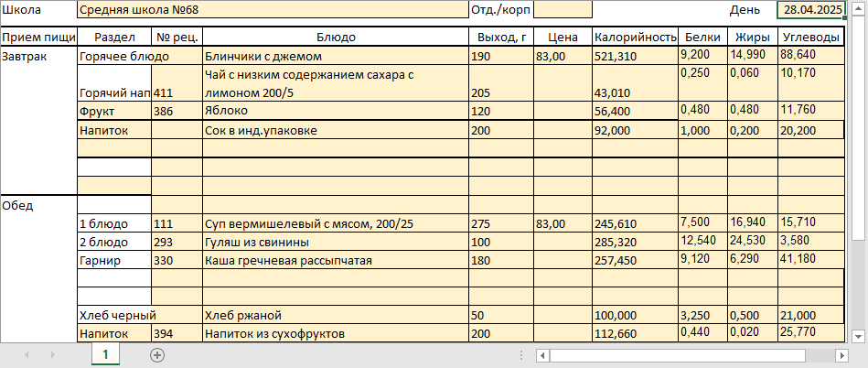This screenshot has height=368, width=868.
Task: Select the Хлеб черный section cell
Action: (x=114, y=315)
